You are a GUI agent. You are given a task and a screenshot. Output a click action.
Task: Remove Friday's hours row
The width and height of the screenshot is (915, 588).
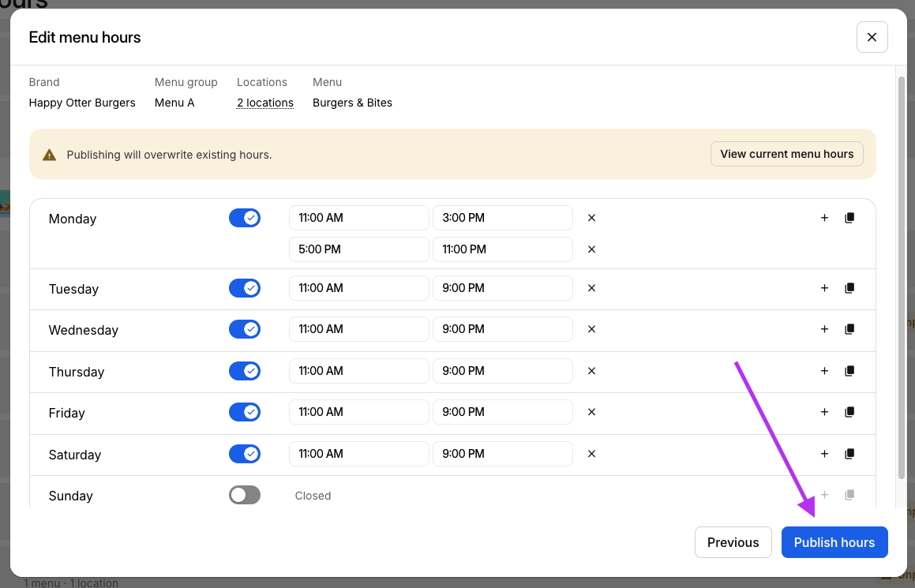(591, 412)
